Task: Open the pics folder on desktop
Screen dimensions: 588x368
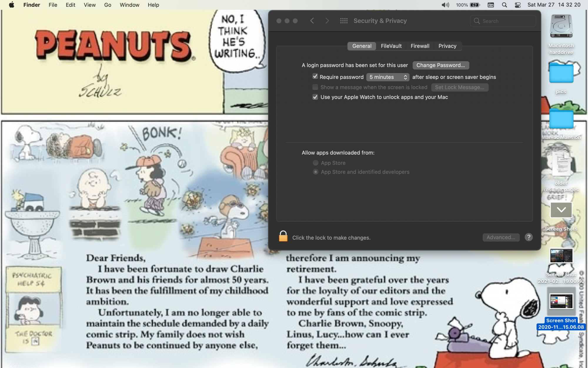Action: [561, 74]
